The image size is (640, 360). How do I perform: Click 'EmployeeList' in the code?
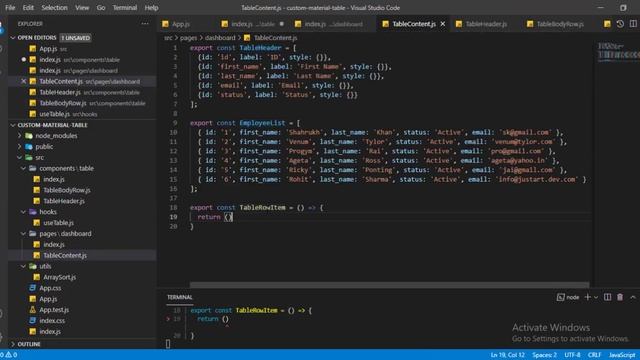(262, 123)
